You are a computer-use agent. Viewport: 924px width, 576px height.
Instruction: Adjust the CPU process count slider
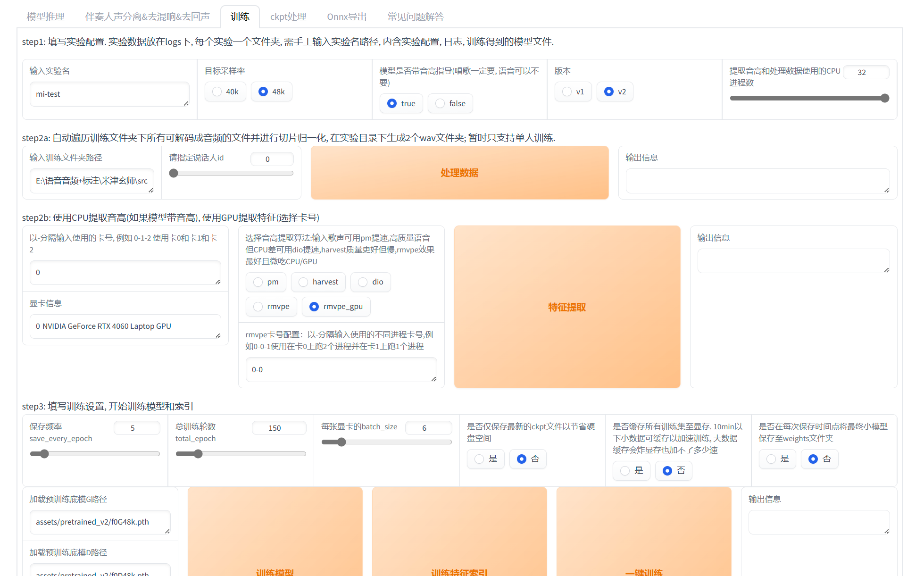(x=809, y=98)
